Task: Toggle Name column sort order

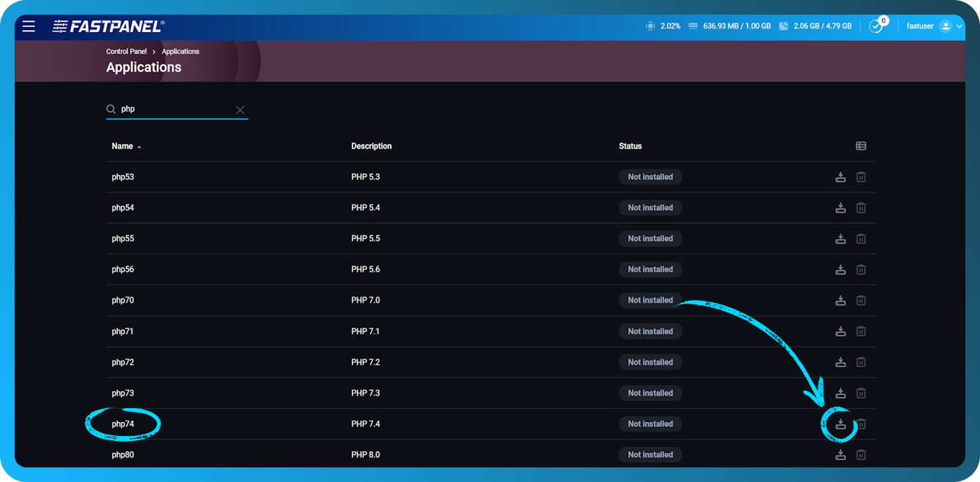Action: (126, 146)
